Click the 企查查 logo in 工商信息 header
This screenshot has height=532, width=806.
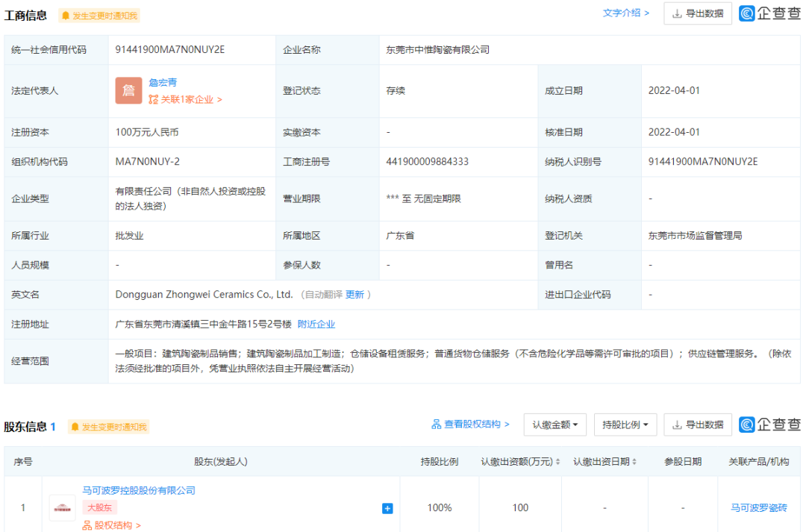point(769,13)
